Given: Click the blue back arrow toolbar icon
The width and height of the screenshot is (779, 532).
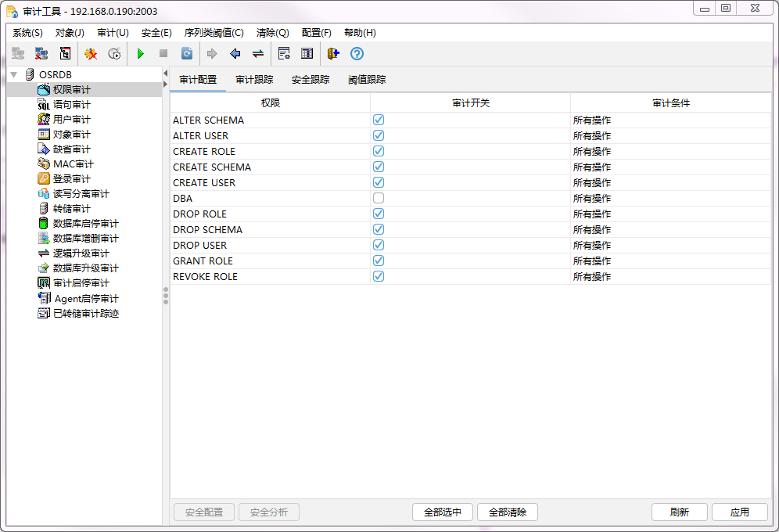Looking at the screenshot, I should (x=235, y=53).
